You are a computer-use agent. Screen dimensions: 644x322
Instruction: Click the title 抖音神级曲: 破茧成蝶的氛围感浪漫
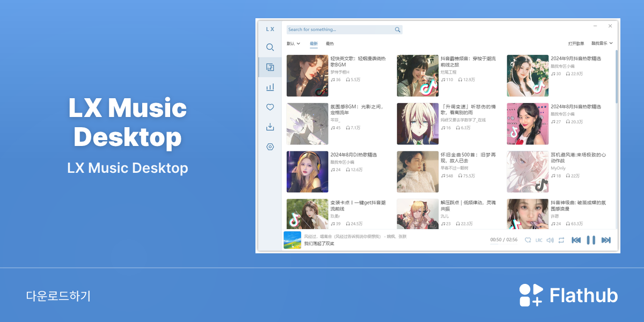pos(579,206)
